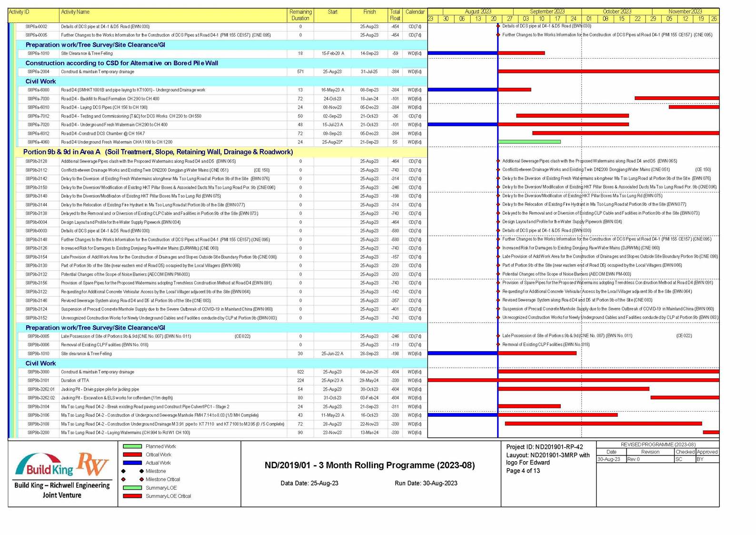The image size is (756, 535).
Task: Select activity ID S8P9b-3132
Action: pos(37,274)
